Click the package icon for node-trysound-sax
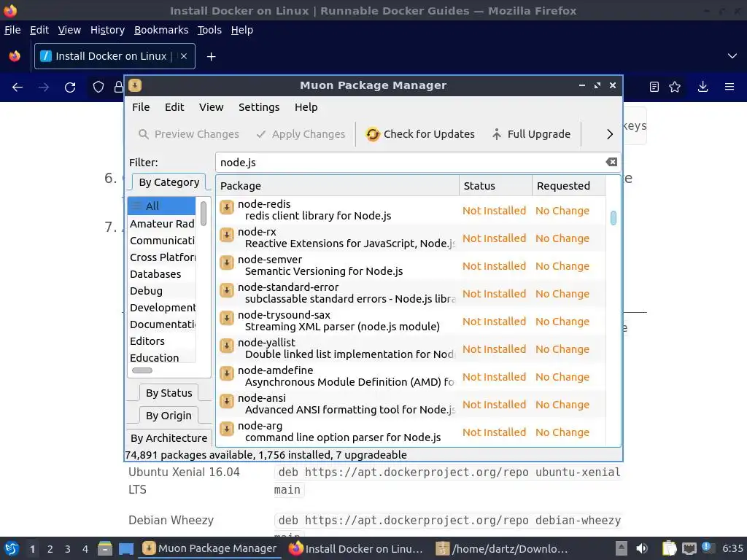The height and width of the screenshot is (560, 747). 227,318
